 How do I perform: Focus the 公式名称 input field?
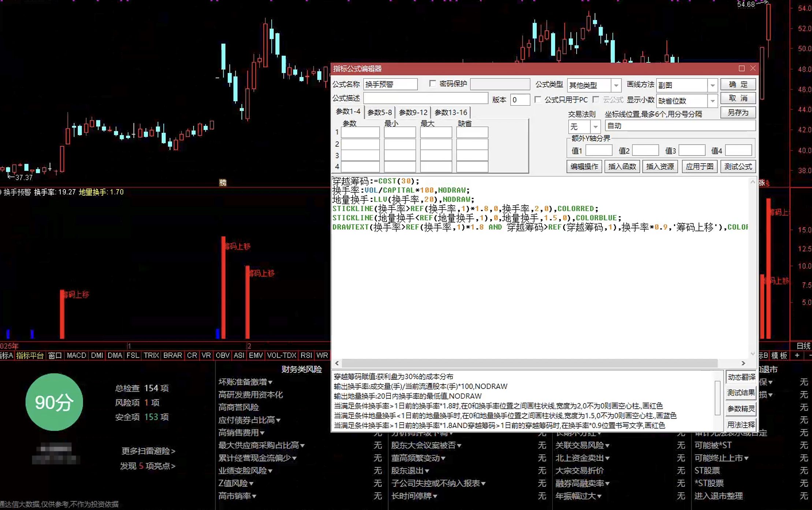(x=390, y=85)
